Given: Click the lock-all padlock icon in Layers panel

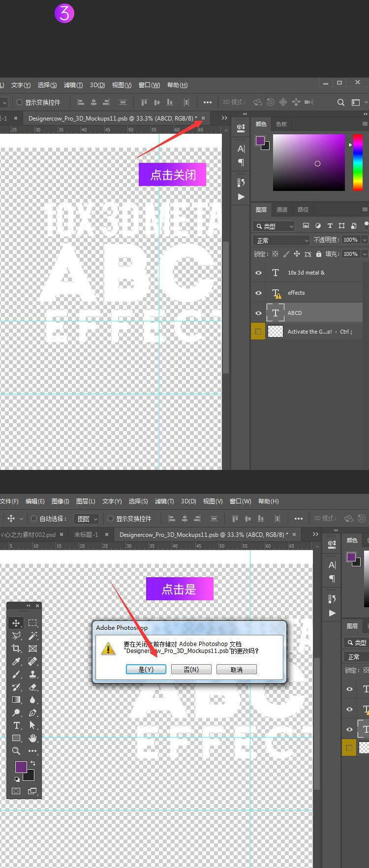Looking at the screenshot, I should pyautogui.click(x=319, y=254).
